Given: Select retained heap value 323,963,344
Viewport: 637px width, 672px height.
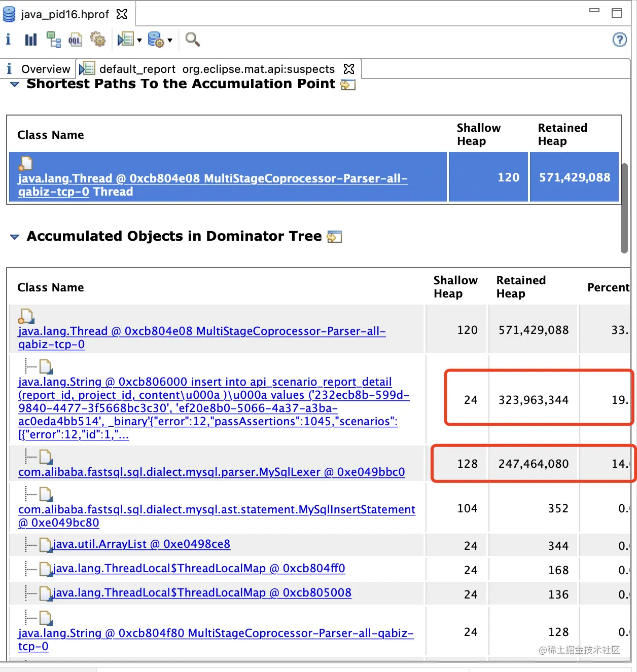Looking at the screenshot, I should click(x=534, y=400).
